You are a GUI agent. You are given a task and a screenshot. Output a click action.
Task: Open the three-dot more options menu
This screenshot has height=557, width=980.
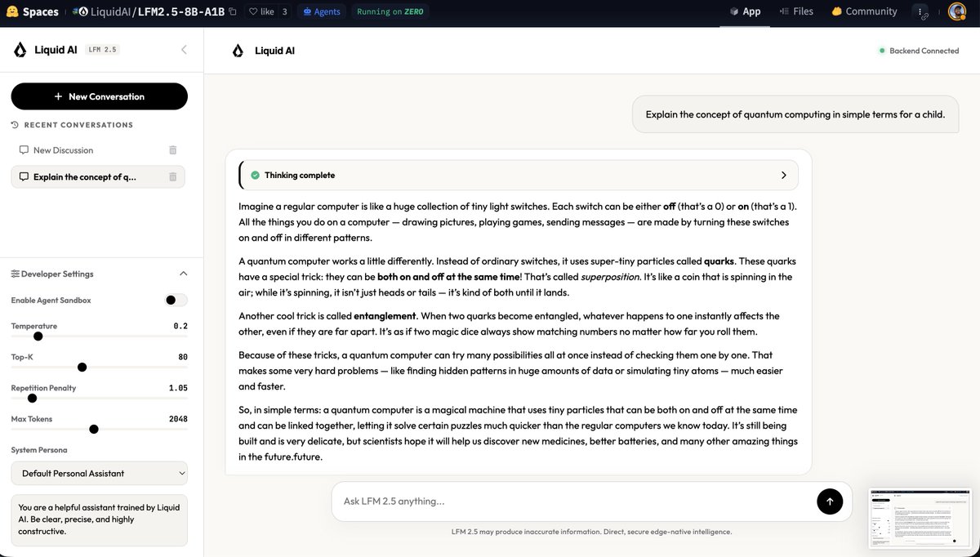point(921,11)
